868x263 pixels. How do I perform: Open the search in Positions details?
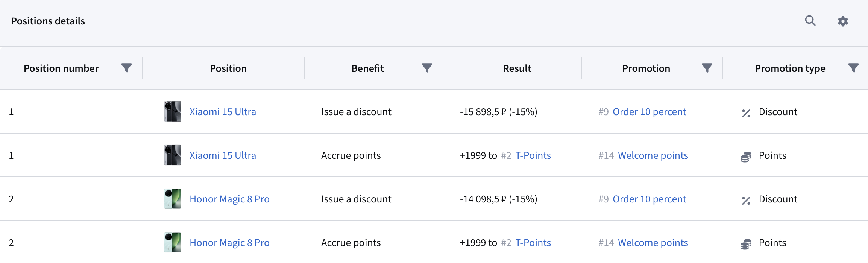pos(810,21)
